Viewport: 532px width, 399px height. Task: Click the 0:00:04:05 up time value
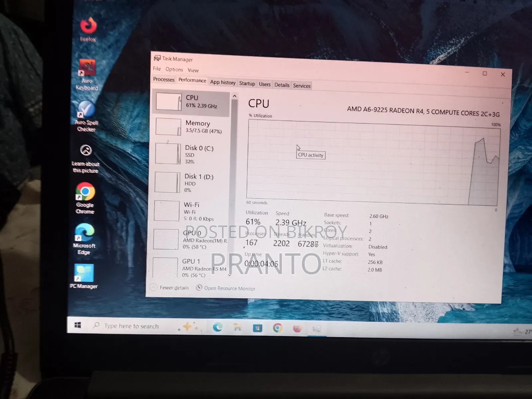pos(261,264)
